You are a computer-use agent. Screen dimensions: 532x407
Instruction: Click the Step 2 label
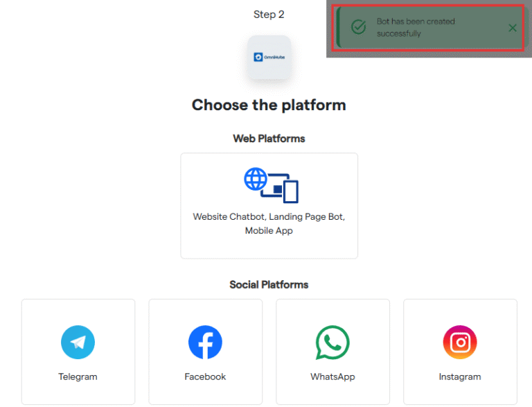click(x=269, y=15)
